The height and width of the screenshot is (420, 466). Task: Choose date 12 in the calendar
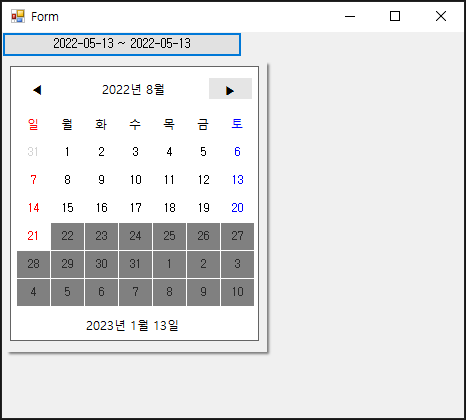pyautogui.click(x=203, y=180)
